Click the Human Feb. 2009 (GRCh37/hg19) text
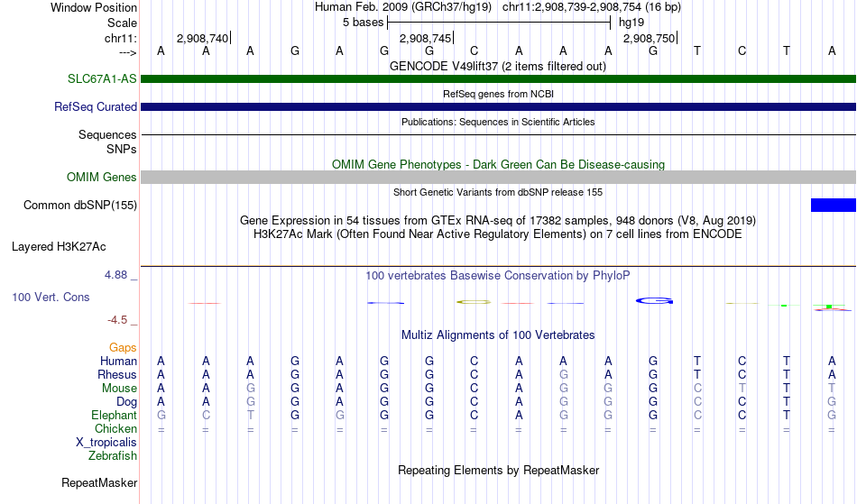This screenshot has height=504, width=857. click(x=403, y=7)
